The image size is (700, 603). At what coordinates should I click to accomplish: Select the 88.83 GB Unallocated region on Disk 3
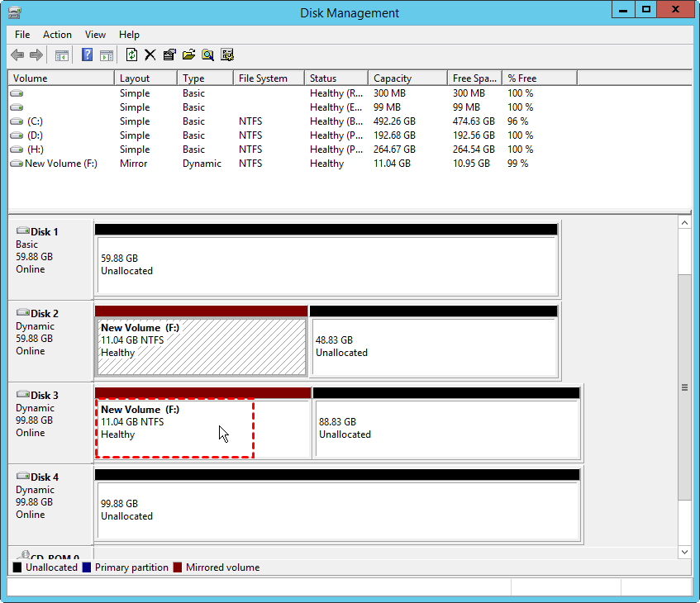tap(448, 429)
